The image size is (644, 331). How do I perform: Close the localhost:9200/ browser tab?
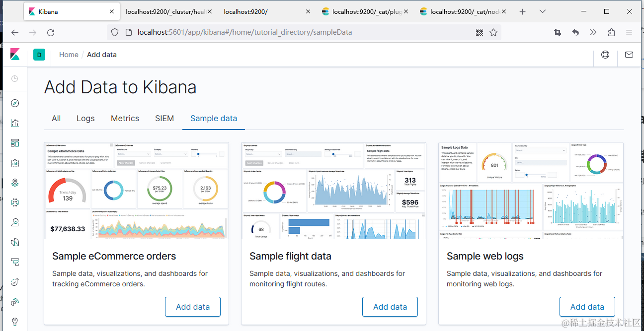tap(308, 11)
